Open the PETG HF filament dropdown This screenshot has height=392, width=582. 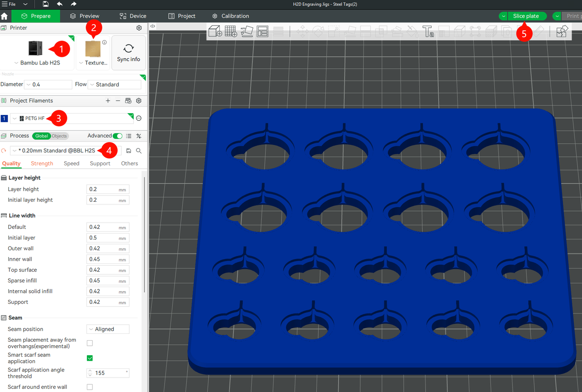coord(72,119)
